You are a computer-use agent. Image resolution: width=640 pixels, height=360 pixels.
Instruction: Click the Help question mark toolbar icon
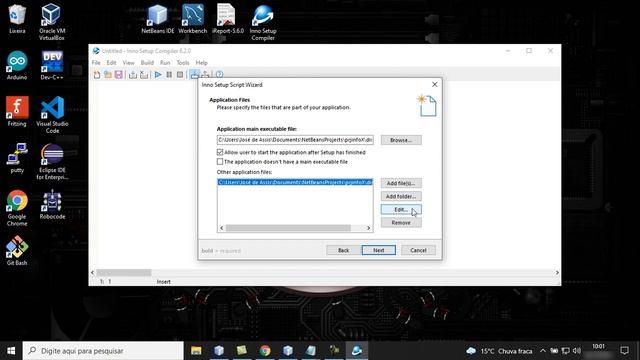pos(219,75)
